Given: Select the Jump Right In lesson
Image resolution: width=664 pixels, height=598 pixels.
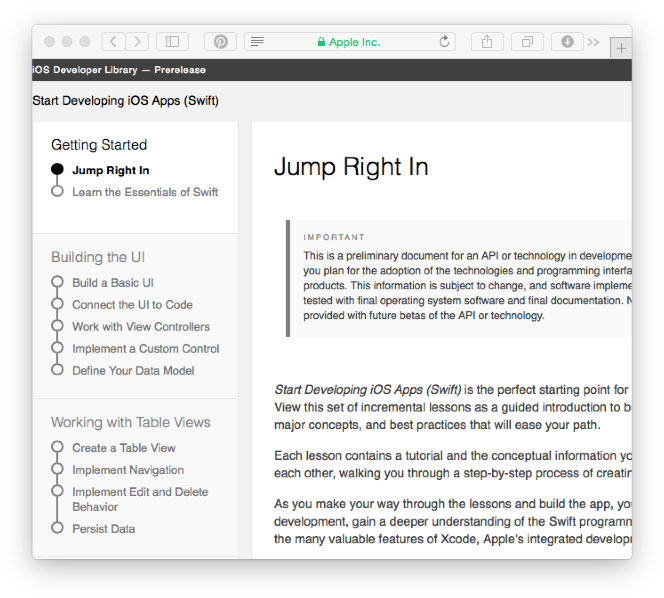Looking at the screenshot, I should tap(111, 170).
